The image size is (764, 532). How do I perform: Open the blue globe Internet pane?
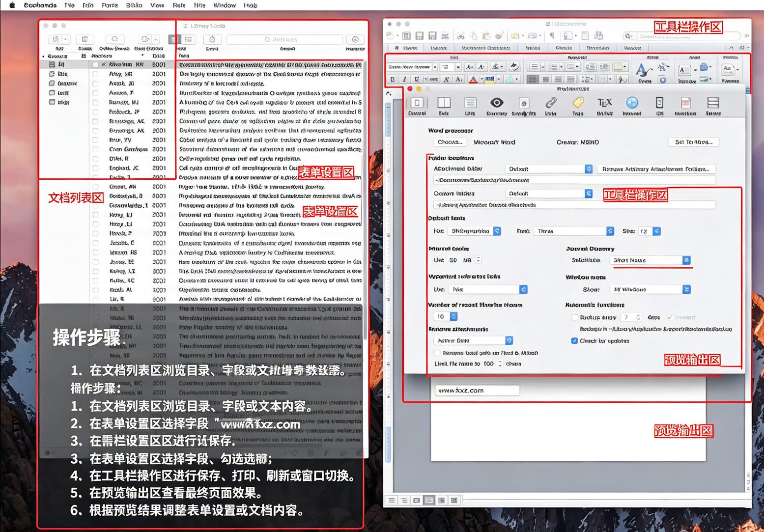click(632, 103)
